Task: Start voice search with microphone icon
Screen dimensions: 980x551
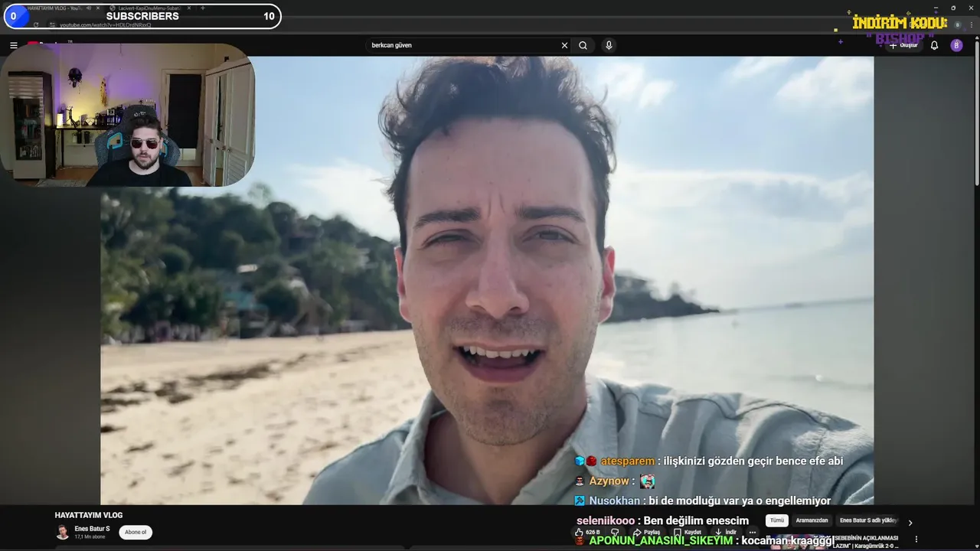Action: 609,45
